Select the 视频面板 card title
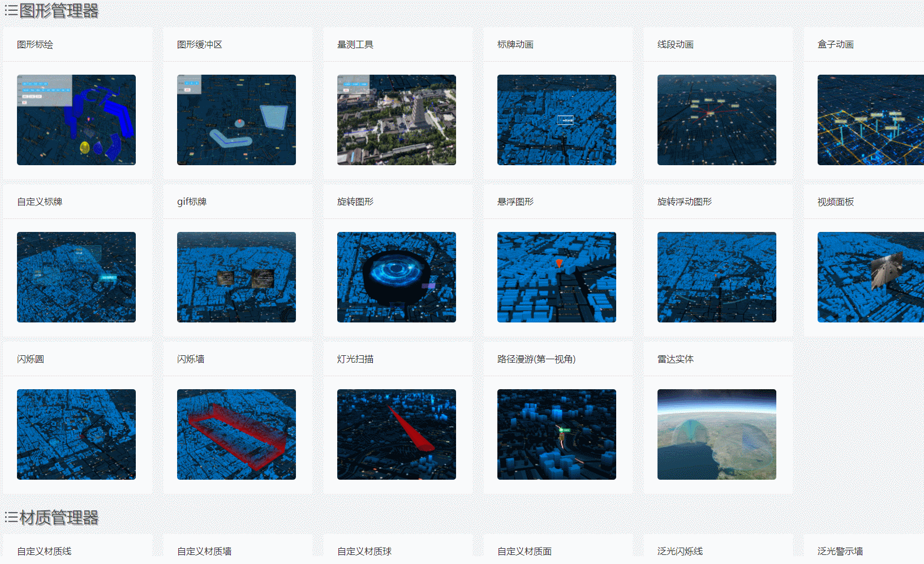The image size is (924, 564). (836, 202)
